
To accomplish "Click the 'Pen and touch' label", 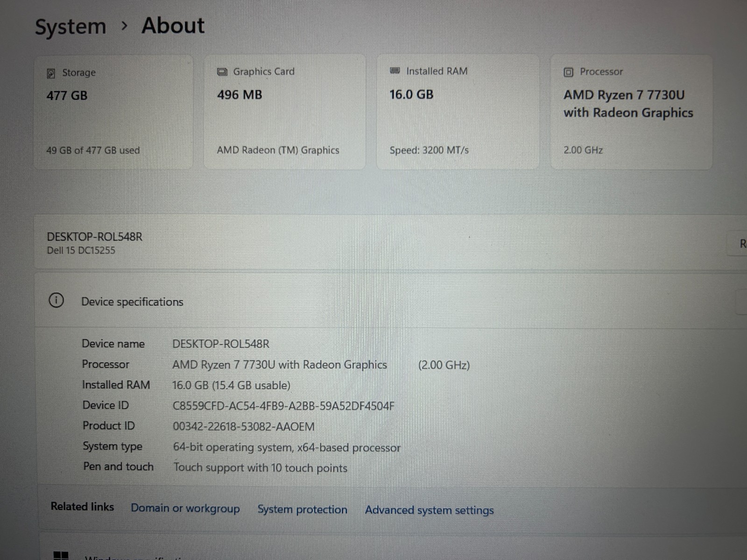I will tap(119, 467).
